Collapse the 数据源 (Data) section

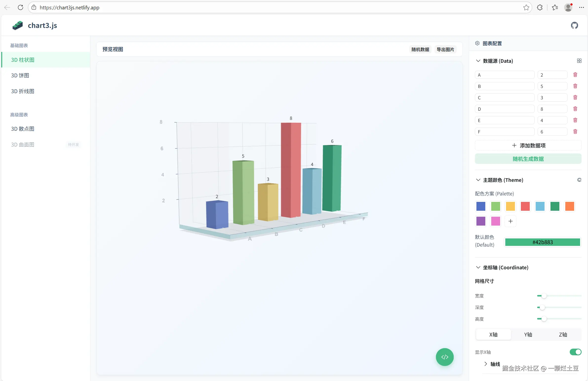pyautogui.click(x=478, y=61)
